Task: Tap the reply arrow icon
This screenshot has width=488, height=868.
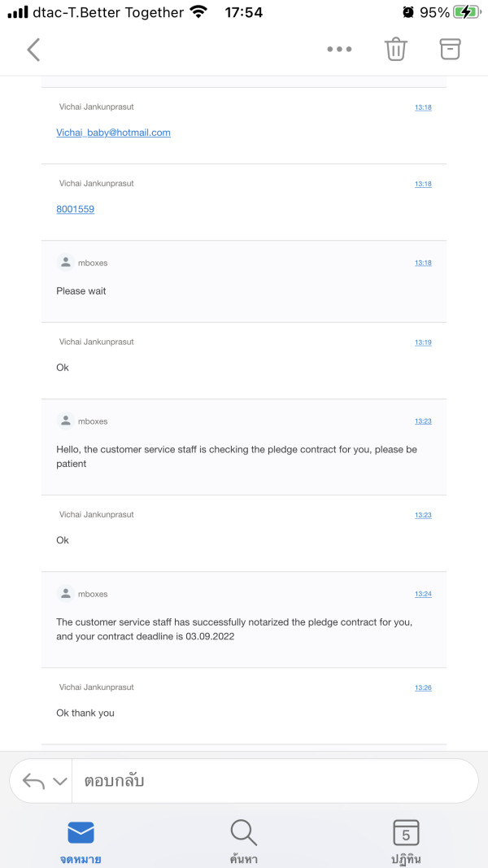Action: click(33, 781)
